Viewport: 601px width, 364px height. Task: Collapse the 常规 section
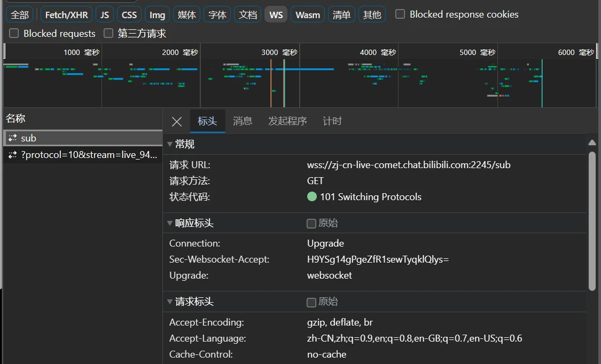click(170, 144)
